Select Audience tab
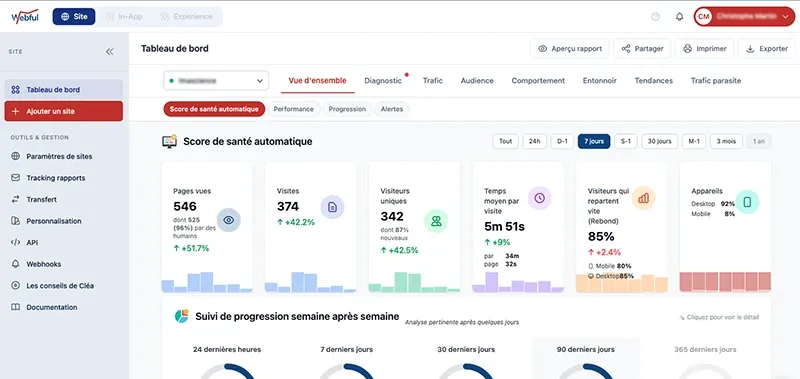Image resolution: width=800 pixels, height=379 pixels. (477, 81)
